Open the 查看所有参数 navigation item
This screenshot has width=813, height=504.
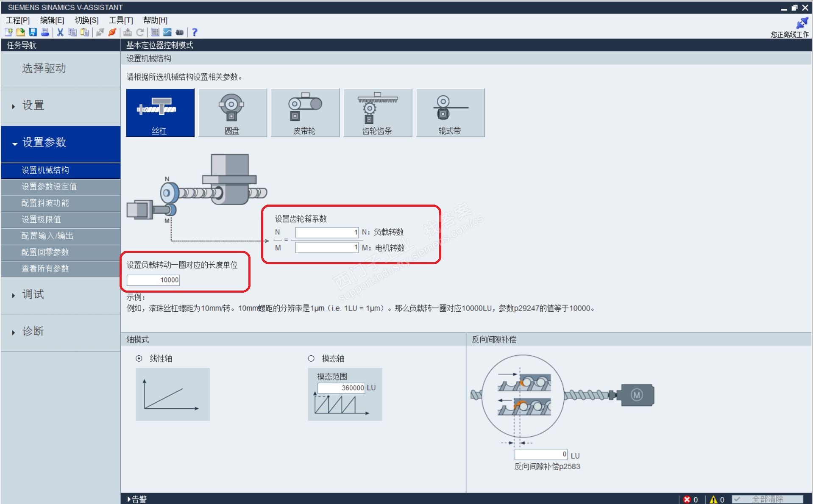coord(61,269)
